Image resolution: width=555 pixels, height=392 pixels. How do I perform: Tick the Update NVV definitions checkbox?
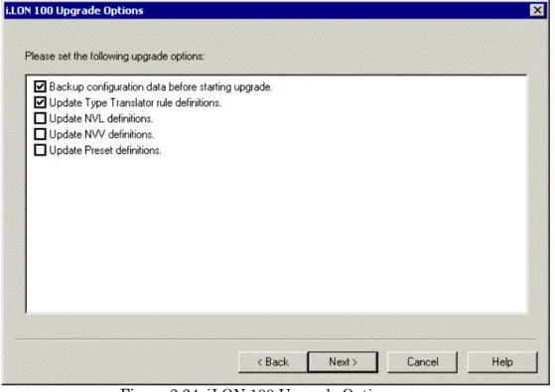tap(40, 134)
